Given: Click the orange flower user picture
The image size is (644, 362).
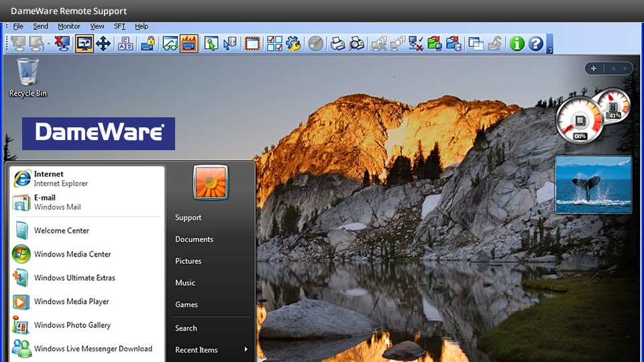Looking at the screenshot, I should point(211,182).
